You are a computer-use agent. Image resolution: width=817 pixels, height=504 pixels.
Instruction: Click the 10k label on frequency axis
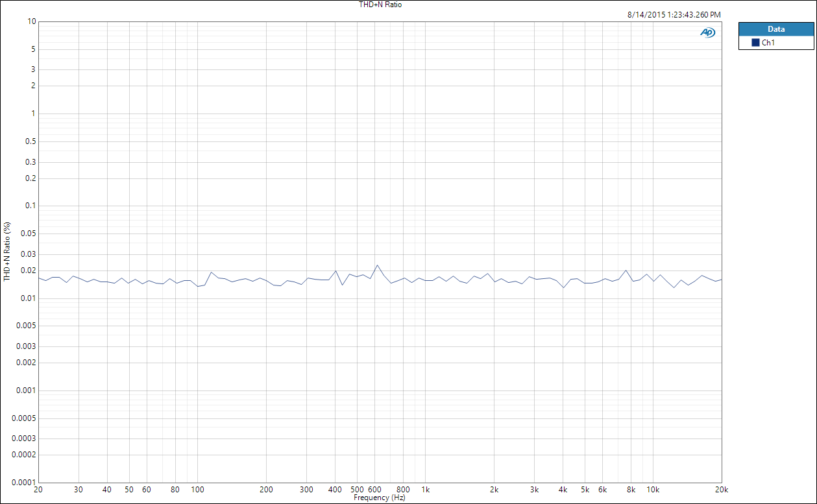click(653, 490)
